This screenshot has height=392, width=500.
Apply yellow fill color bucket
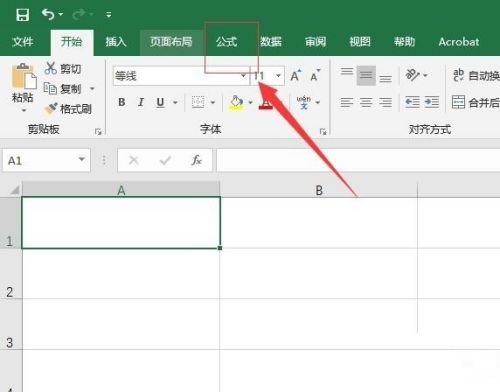coord(236,103)
